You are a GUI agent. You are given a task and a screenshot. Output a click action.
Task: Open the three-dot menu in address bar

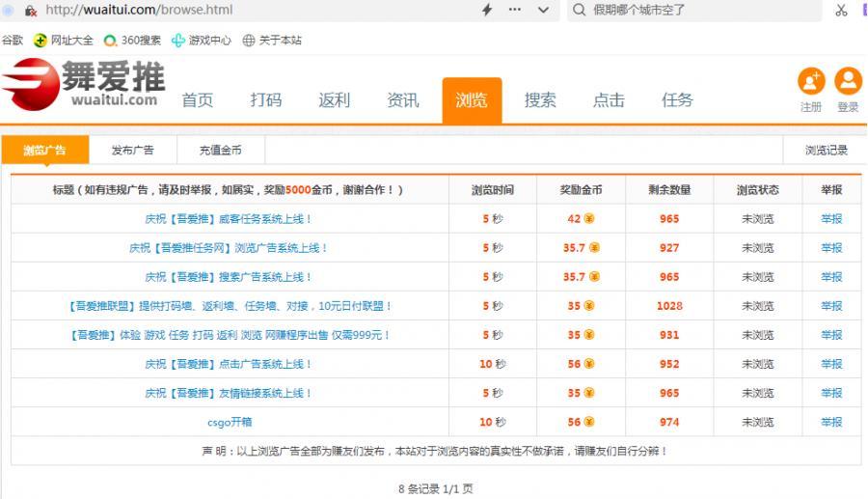(x=515, y=10)
